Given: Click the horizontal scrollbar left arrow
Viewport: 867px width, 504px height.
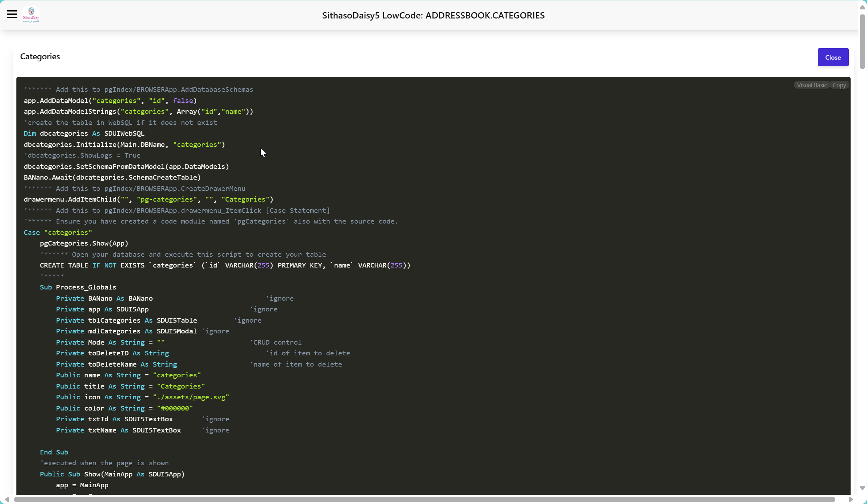Looking at the screenshot, I should click(7, 499).
